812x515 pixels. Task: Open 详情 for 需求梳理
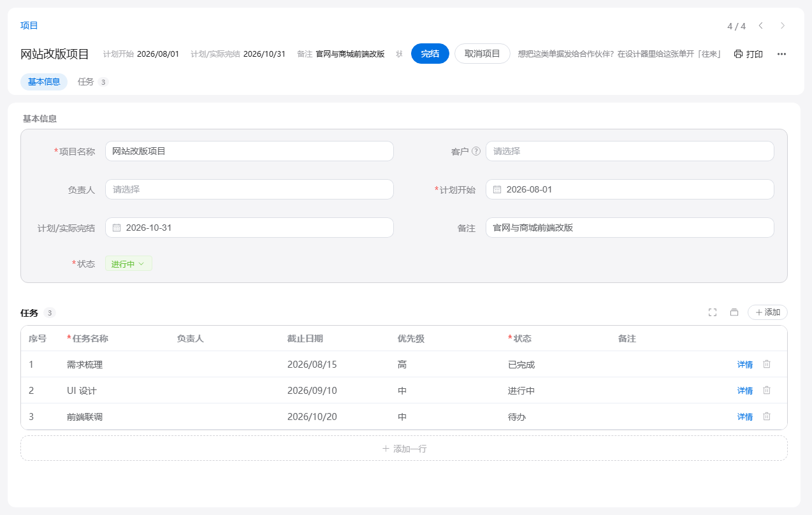coord(745,365)
